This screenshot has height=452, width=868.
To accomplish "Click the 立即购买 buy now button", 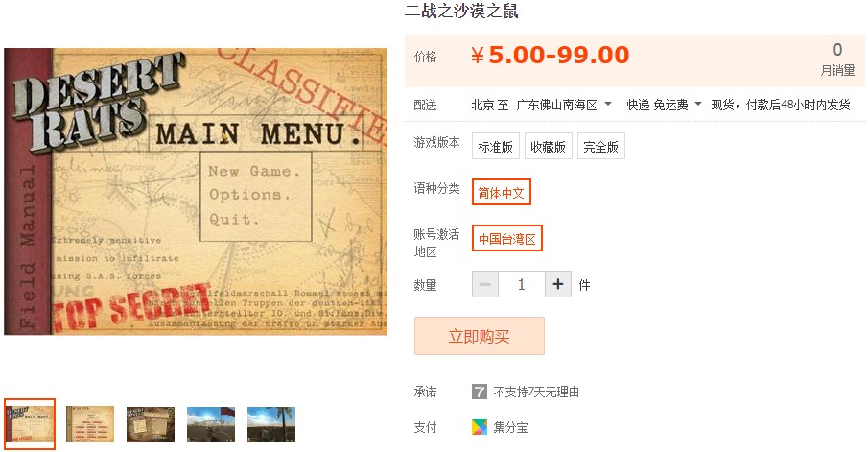I will tap(480, 336).
